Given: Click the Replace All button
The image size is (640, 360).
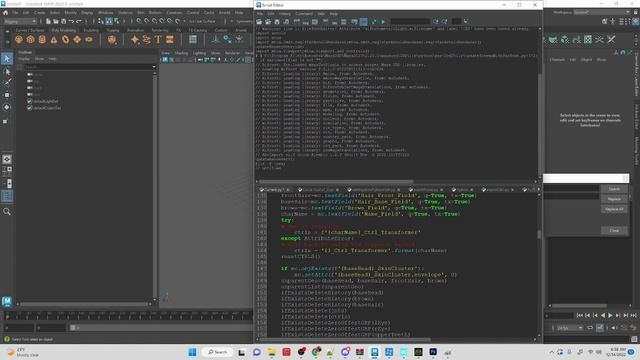Looking at the screenshot, I should 614,209.
